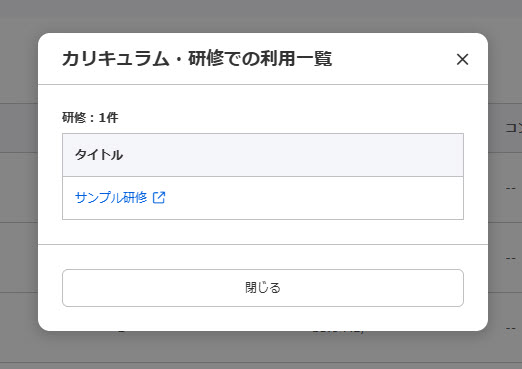The width and height of the screenshot is (522, 369).
Task: Click the blank area of サンプル研修 row
Action: coord(313,198)
